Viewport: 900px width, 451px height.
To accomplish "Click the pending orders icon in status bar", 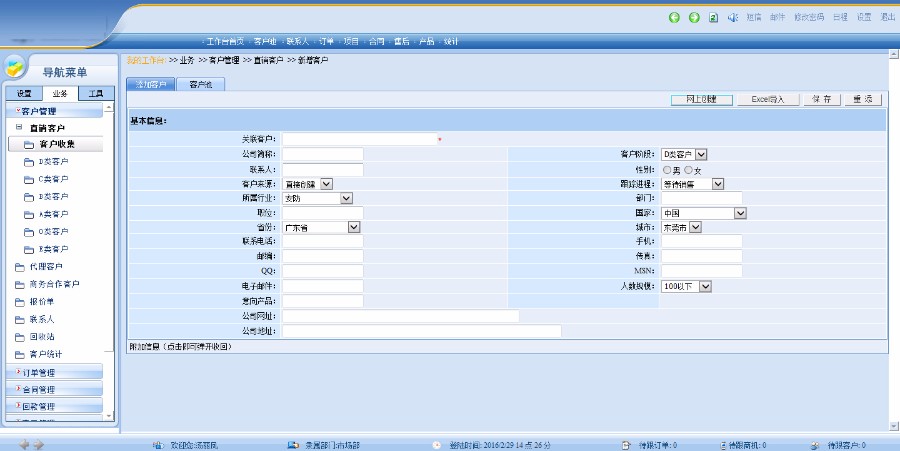I will pos(626,445).
